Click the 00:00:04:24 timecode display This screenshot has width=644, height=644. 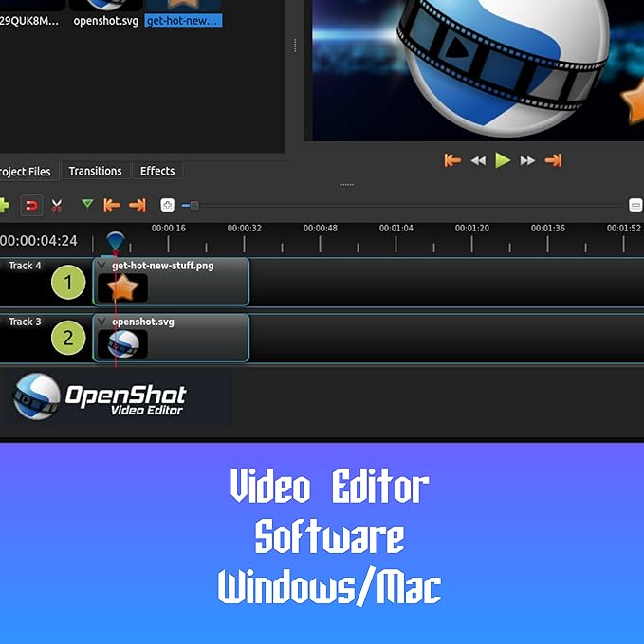point(39,241)
